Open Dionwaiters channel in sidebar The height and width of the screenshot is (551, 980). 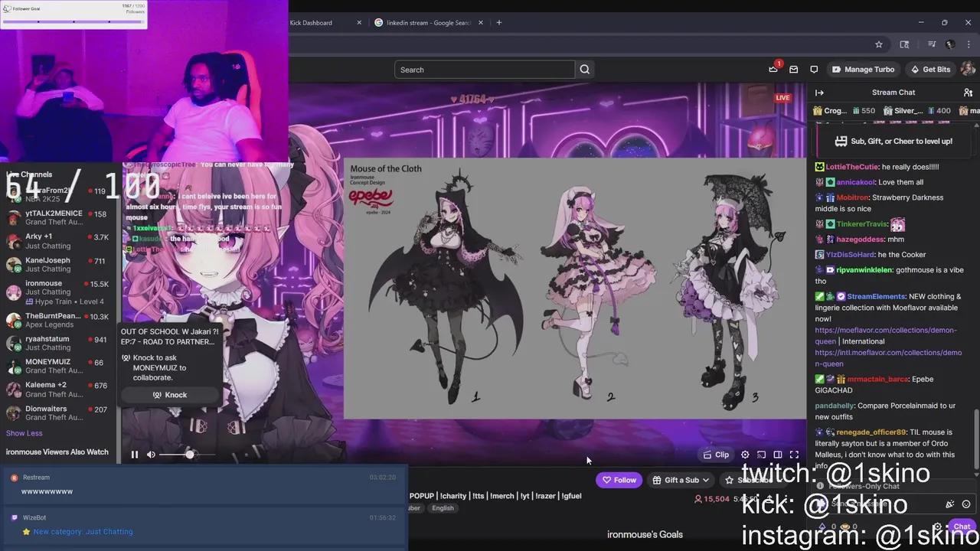point(57,412)
